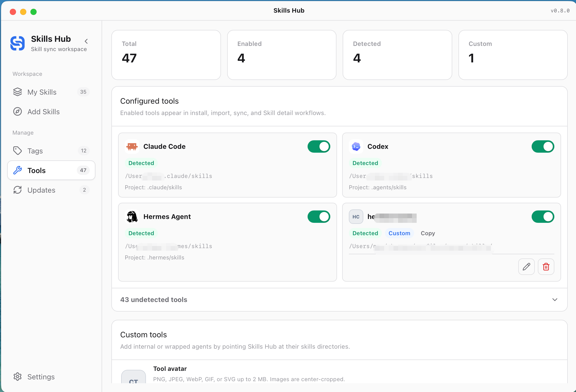Click the Detected badge on Codex
This screenshot has width=576, height=392.
coord(365,163)
